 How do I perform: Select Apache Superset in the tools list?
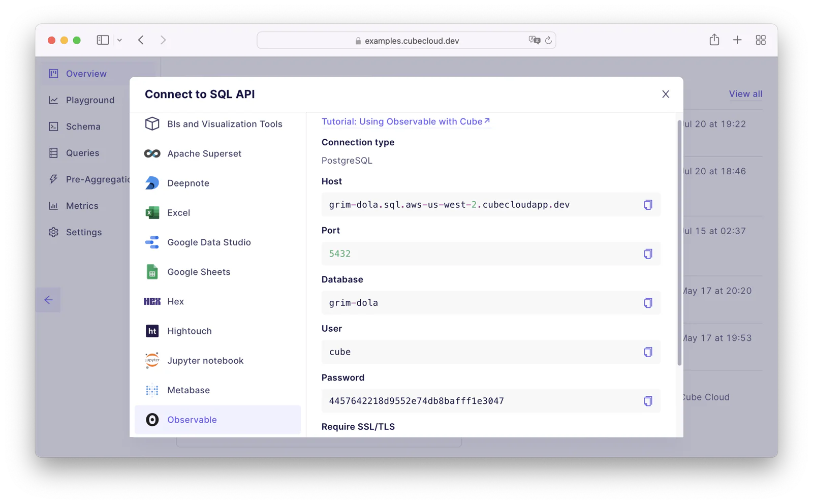tap(217, 153)
